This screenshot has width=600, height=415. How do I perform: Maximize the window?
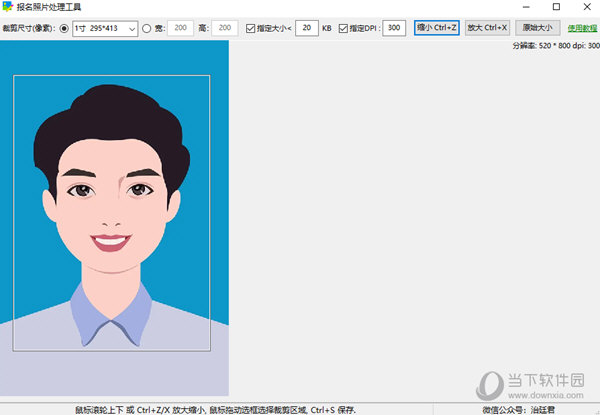[x=556, y=7]
